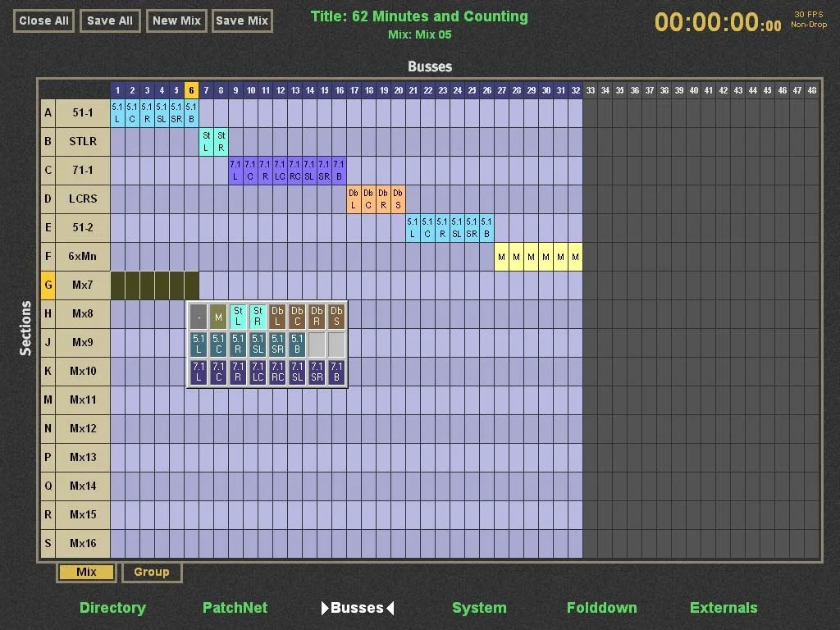Select the Mono 'M' format in popup
Viewport: 840px width, 630px height.
coord(218,317)
